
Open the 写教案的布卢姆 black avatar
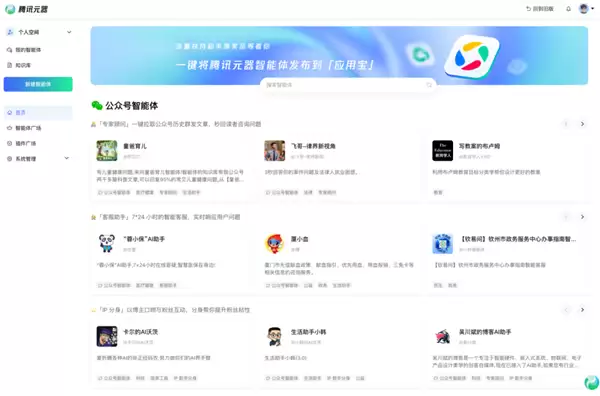pyautogui.click(x=443, y=151)
